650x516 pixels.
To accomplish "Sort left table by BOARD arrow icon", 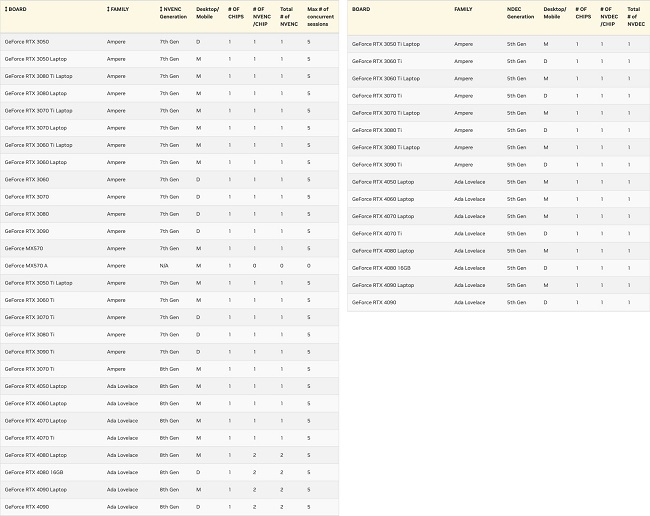I will (6, 9).
